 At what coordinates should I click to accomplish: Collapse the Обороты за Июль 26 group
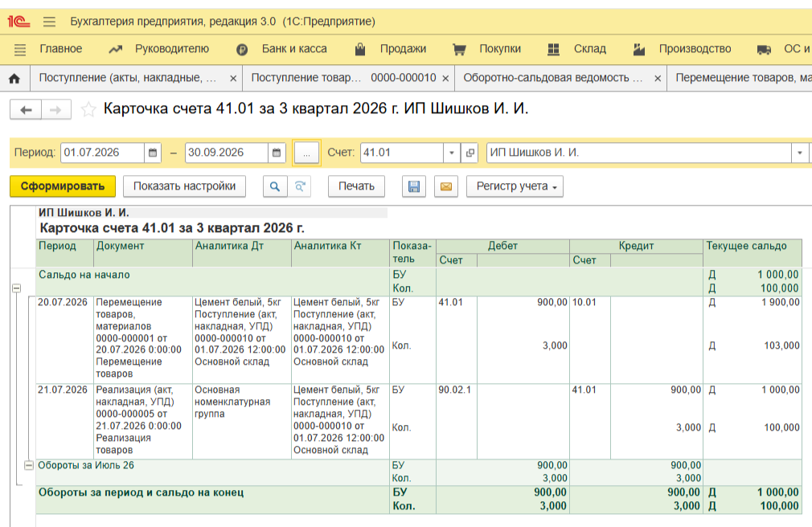[x=29, y=465]
